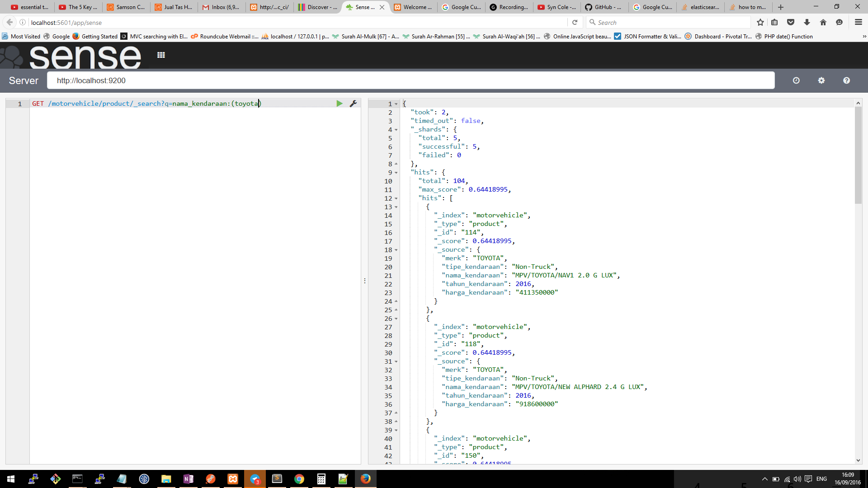Open Sense settings with the gear icon
This screenshot has width=868, height=488.
(821, 80)
